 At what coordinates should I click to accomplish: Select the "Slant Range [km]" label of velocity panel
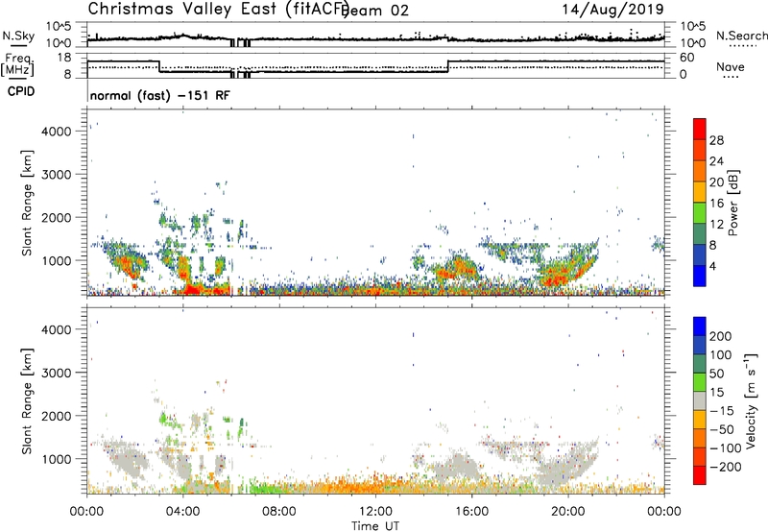(x=27, y=401)
